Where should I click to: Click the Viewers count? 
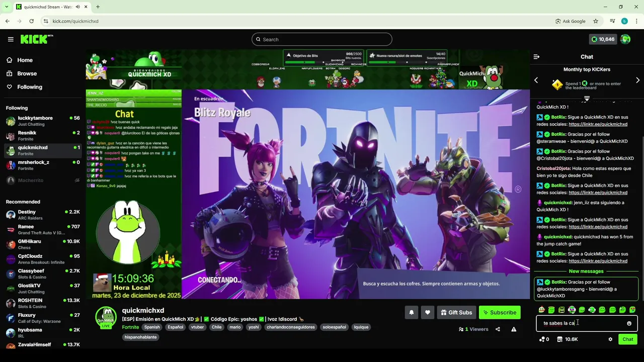(473, 329)
